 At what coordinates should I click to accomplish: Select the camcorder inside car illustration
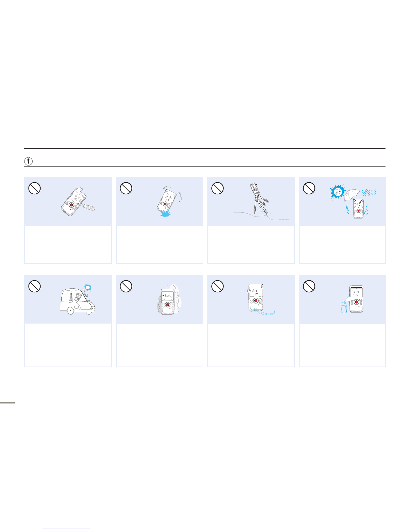[78, 299]
